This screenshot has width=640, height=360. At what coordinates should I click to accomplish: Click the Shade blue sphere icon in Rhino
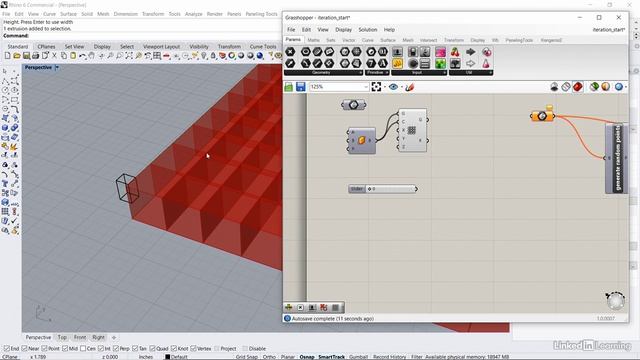(x=260, y=56)
